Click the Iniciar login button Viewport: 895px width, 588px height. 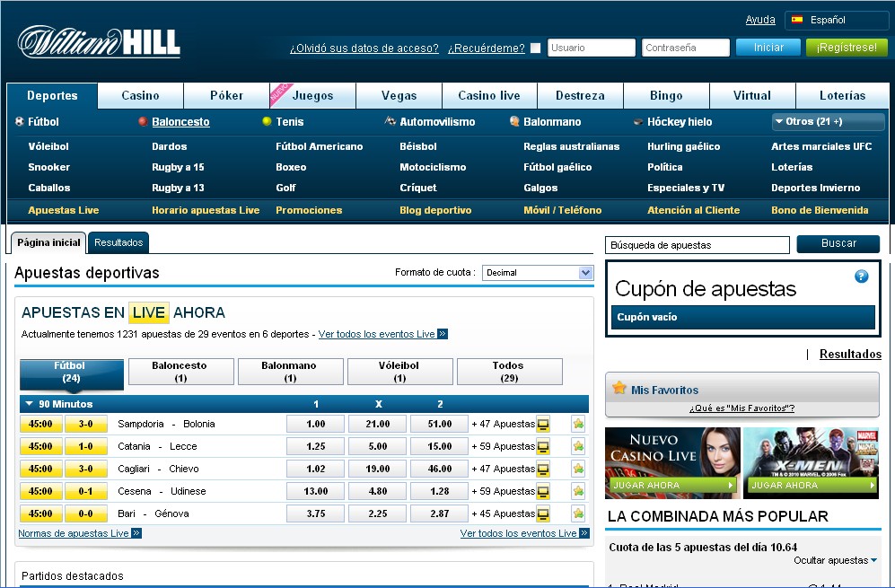[768, 48]
